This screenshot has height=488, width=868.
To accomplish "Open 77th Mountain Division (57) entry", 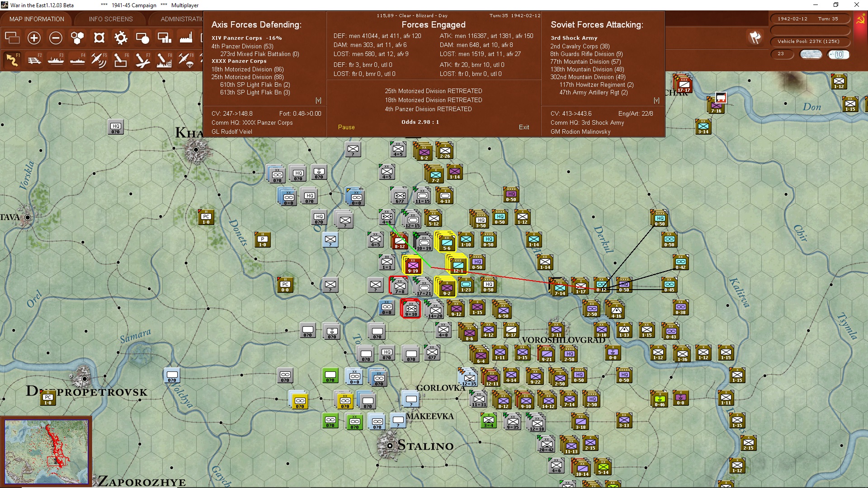I will (585, 62).
